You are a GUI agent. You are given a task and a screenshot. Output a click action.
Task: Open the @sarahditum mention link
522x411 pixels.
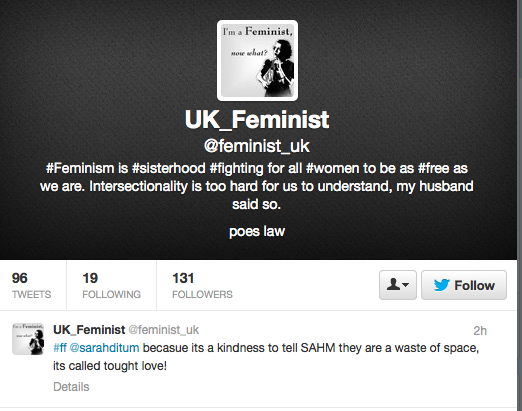point(104,348)
